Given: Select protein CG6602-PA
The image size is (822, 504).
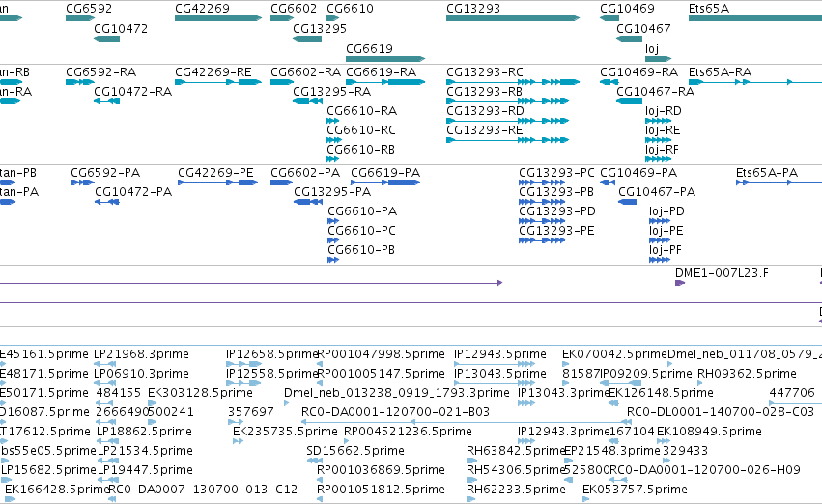Looking at the screenshot, I should [305, 173].
